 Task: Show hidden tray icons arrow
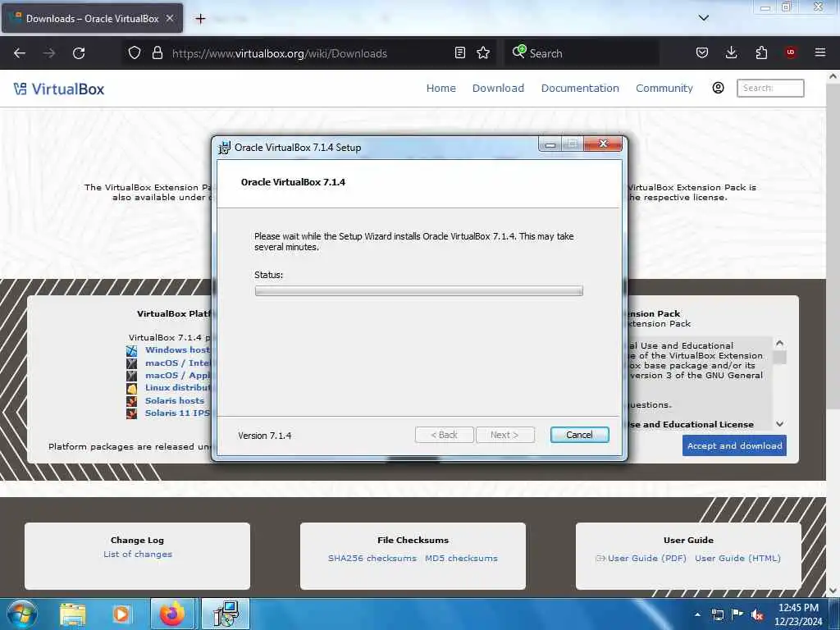[x=697, y=615]
